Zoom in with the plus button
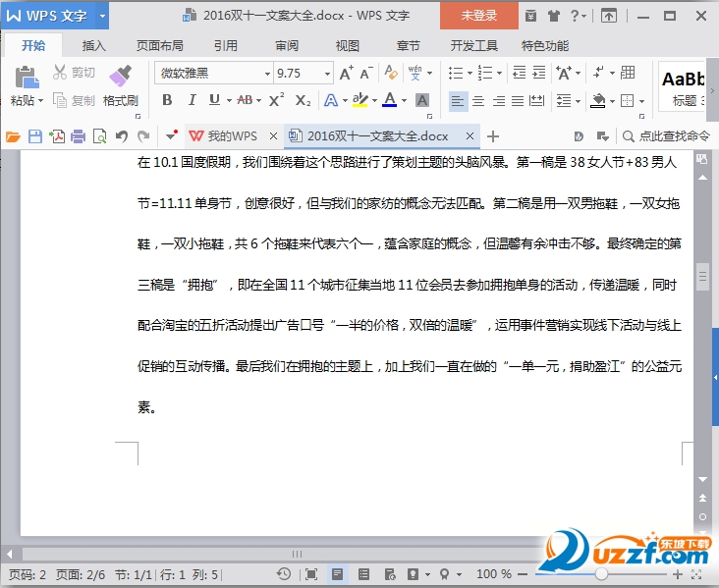Viewport: 719px width, 588px height. [678, 574]
